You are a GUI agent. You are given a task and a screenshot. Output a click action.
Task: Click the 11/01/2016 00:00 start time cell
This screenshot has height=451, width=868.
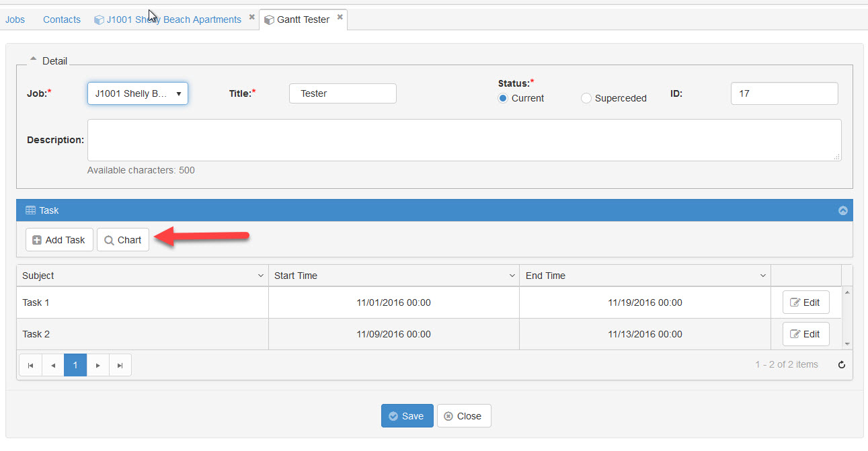[394, 302]
